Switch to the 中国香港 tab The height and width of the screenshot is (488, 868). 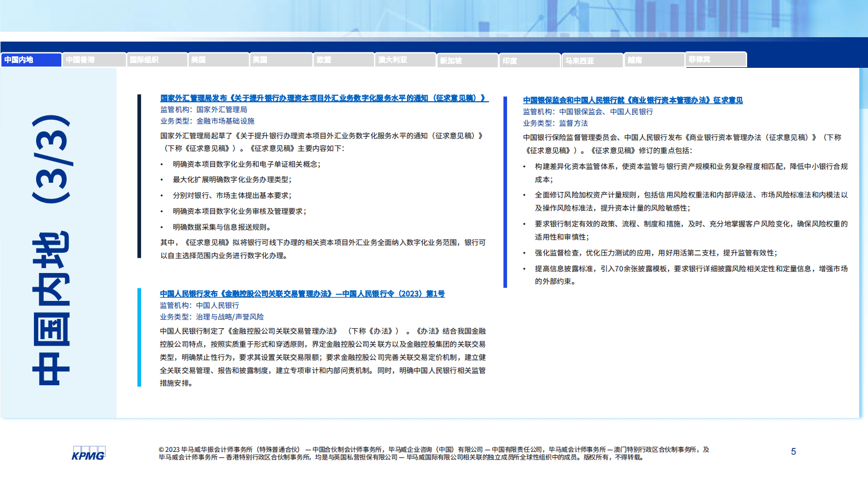click(94, 60)
